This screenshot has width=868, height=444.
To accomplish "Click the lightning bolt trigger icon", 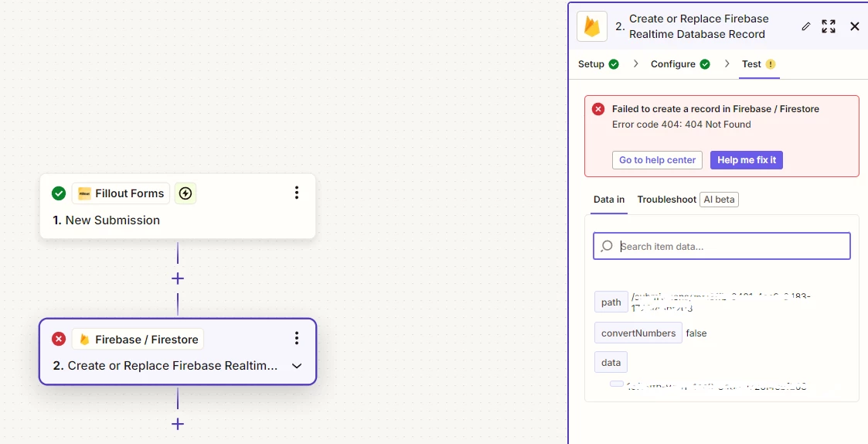I will tap(186, 193).
